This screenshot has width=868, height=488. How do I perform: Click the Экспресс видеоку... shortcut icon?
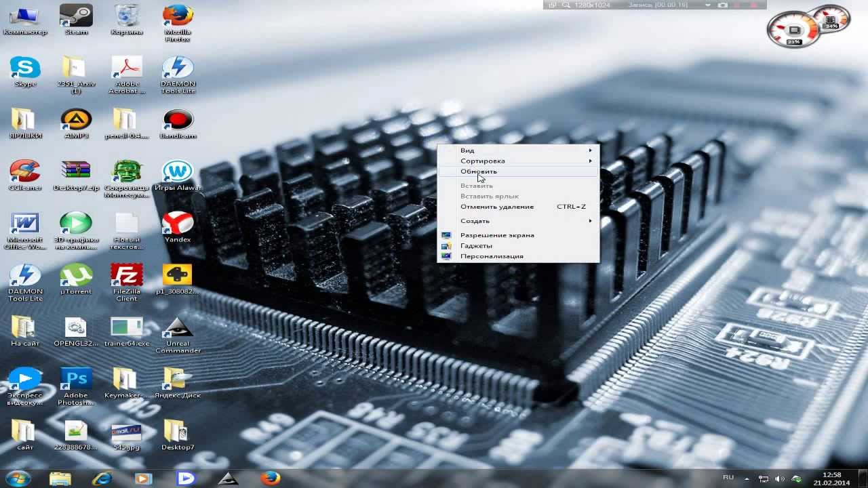coord(25,386)
